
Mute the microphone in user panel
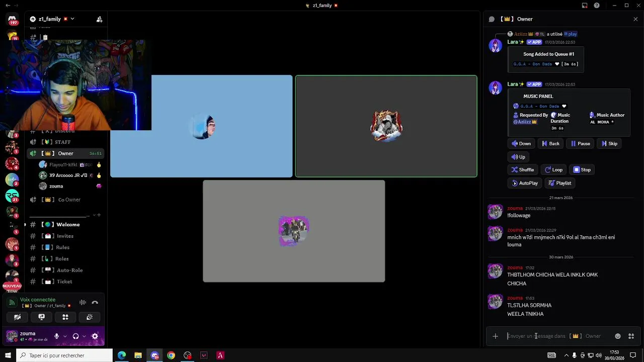[x=57, y=336]
